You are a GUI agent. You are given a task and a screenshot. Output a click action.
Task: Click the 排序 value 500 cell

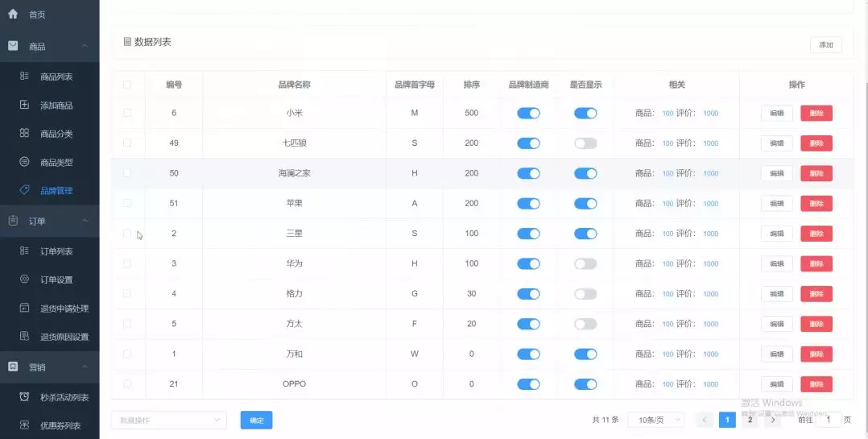(x=472, y=113)
